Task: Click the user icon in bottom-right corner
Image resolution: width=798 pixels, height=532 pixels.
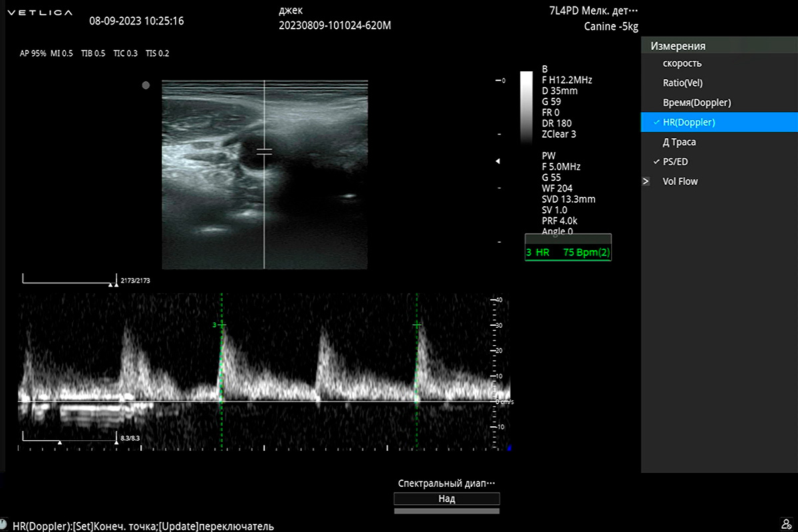Action: point(787,524)
